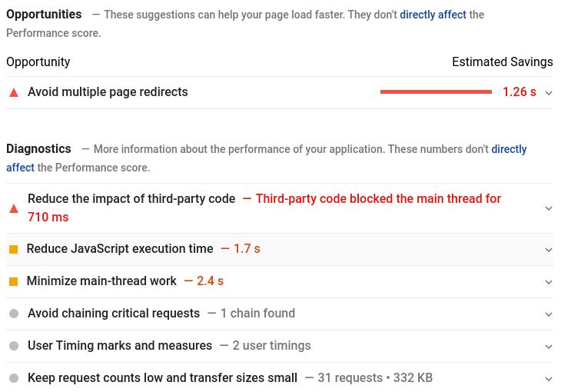Click the red 1.26 s savings bar
This screenshot has width=561, height=392.
click(436, 92)
